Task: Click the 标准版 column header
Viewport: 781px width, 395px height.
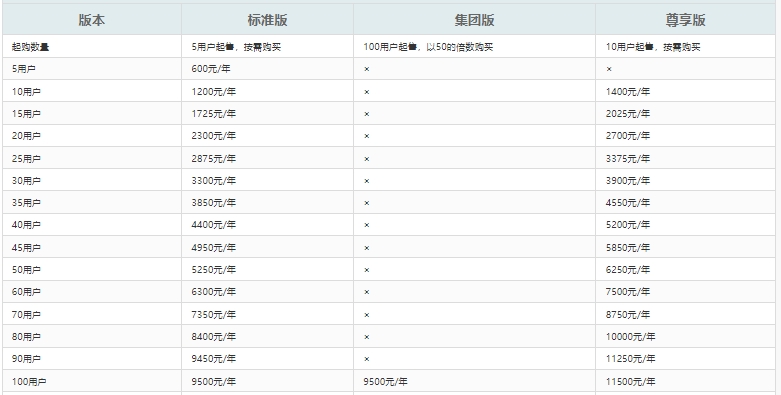Action: [267, 20]
